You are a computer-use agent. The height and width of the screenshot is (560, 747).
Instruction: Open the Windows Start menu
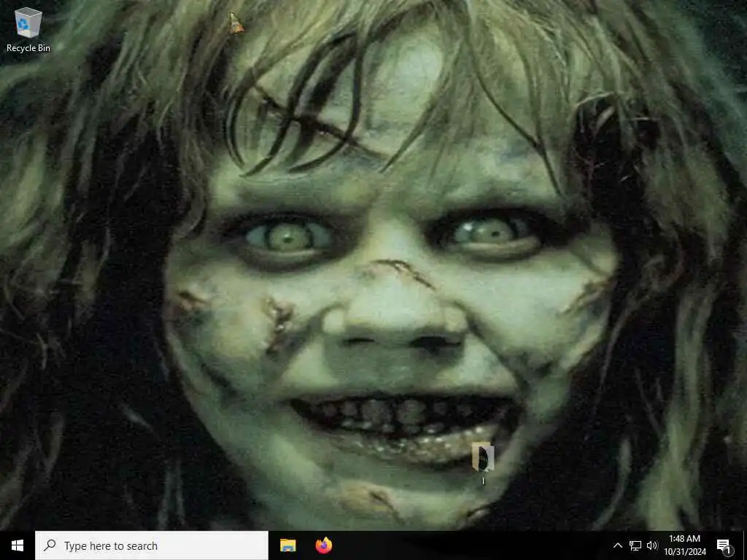(18, 545)
